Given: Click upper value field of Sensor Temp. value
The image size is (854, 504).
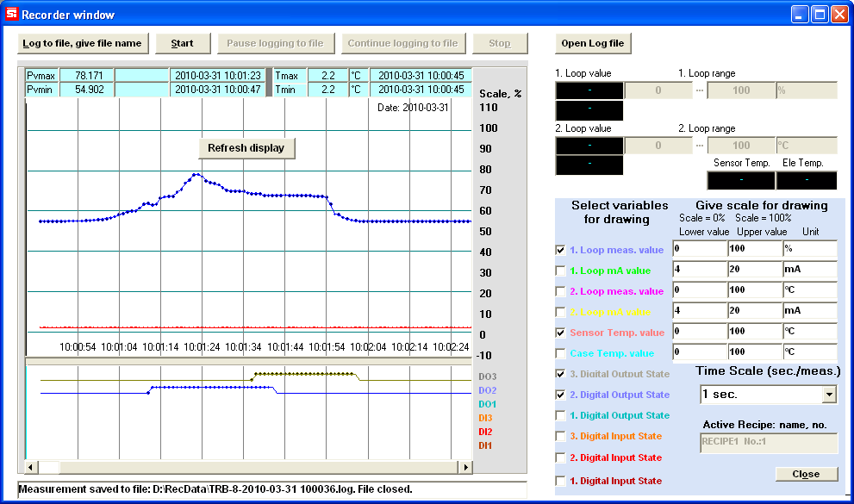Looking at the screenshot, I should [755, 332].
